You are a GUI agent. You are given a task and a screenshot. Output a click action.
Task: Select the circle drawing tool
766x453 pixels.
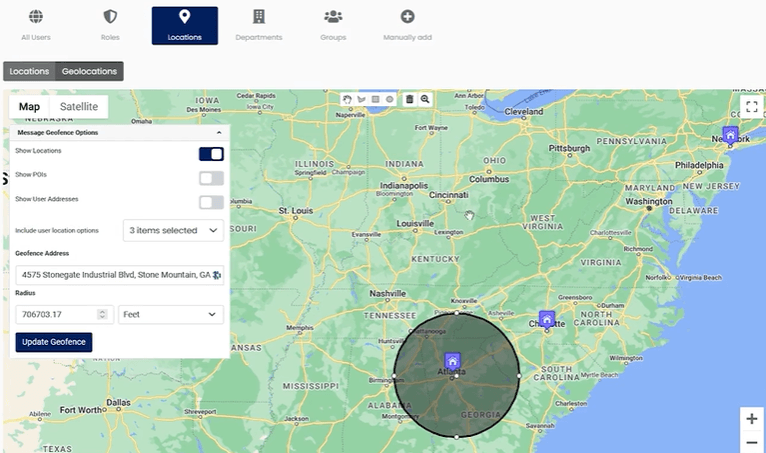[x=389, y=99]
